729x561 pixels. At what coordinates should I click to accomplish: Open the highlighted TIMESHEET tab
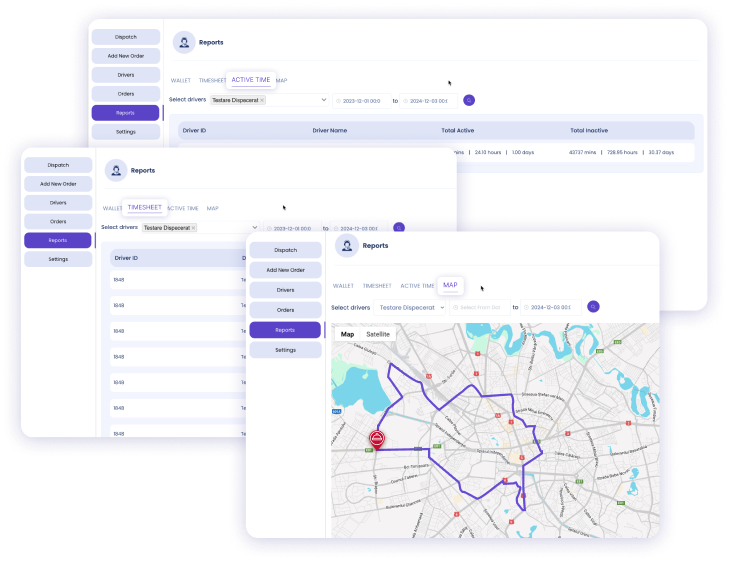(x=144, y=207)
